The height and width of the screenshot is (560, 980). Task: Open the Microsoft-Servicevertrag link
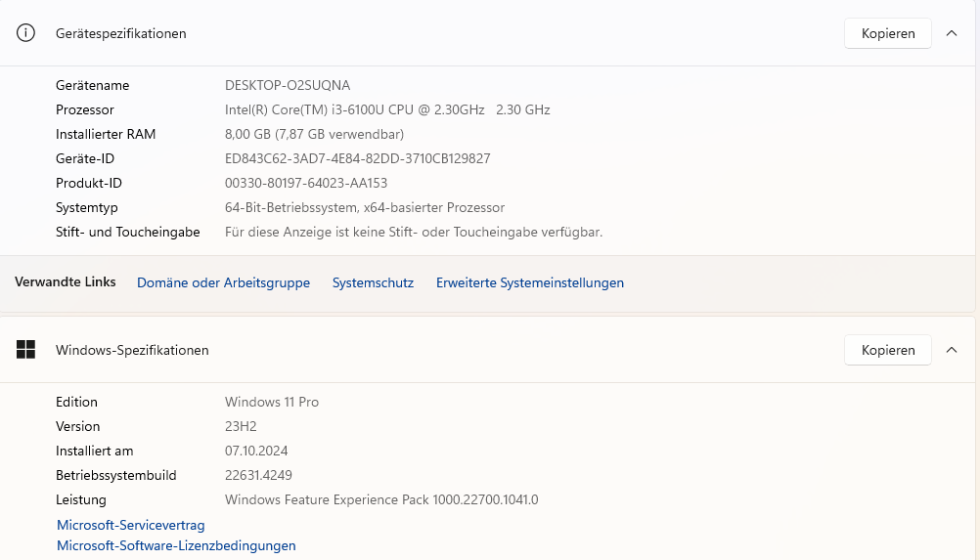(x=131, y=525)
